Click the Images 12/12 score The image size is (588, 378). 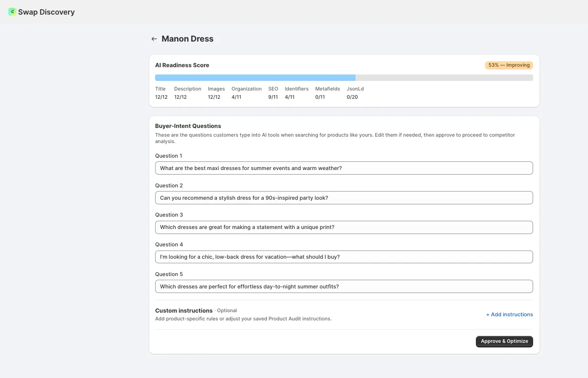216,93
